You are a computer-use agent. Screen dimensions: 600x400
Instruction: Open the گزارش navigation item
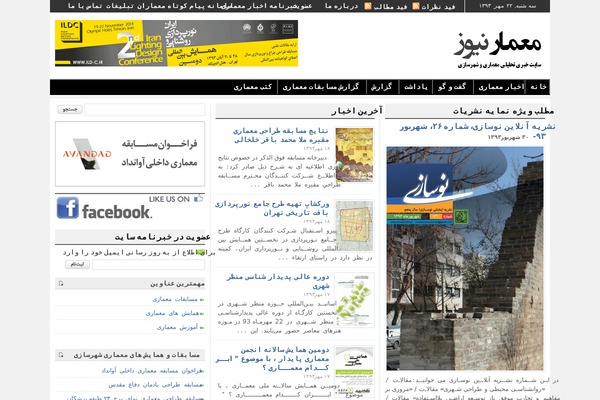coord(382,87)
